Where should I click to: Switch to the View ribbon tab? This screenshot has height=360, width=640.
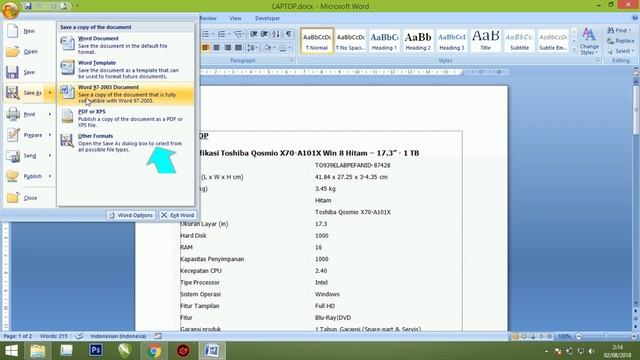pos(235,18)
